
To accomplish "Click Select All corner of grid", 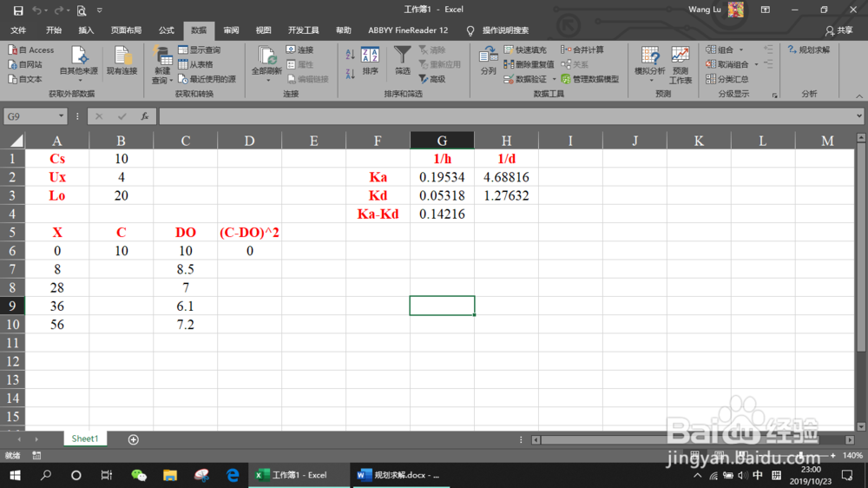I will pyautogui.click(x=12, y=141).
